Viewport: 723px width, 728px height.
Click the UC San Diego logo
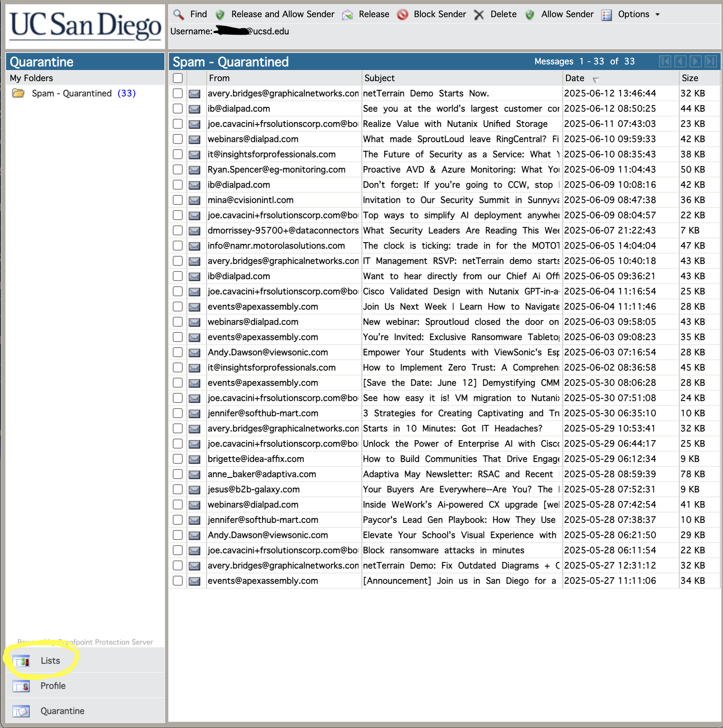pos(85,26)
